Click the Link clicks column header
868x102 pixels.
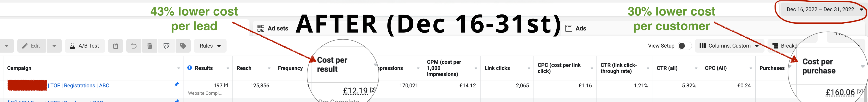click(497, 68)
